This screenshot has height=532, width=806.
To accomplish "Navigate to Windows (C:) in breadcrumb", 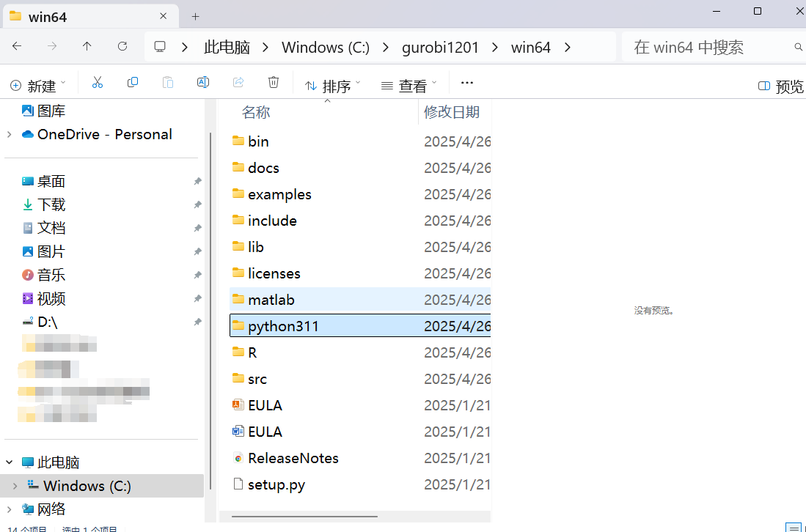I will coord(326,47).
